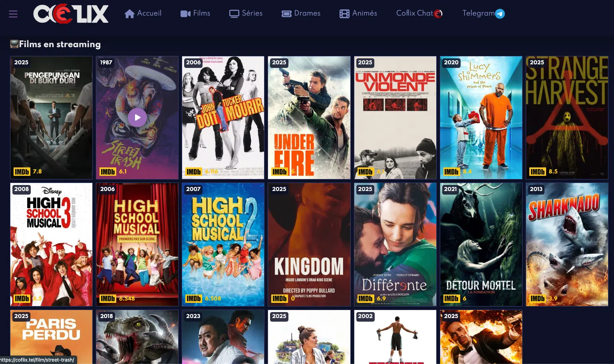Click the IMDb badge on Un Monde Violent
The height and width of the screenshot is (364, 614).
[x=366, y=172]
